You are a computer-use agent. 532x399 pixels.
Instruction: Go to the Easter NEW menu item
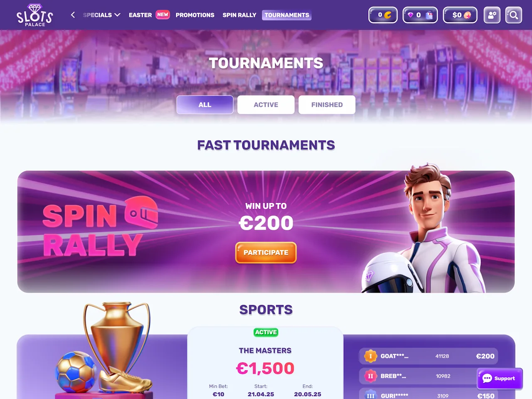[149, 15]
